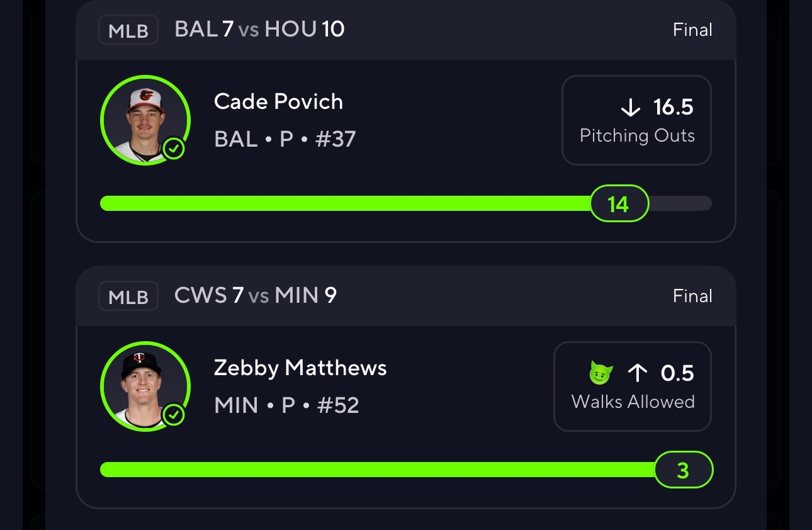The width and height of the screenshot is (812, 530).
Task: Click the Zebby Matthews player name
Action: [x=300, y=368]
